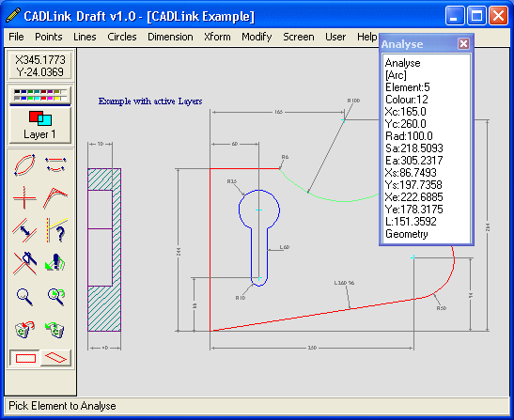
Task: Click the Ea:305.2317 entry
Action: (x=414, y=161)
